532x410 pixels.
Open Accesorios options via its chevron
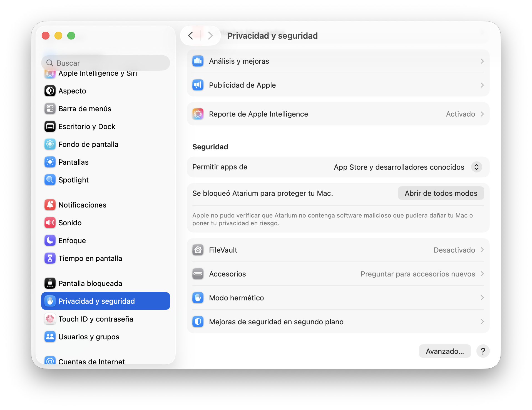482,274
